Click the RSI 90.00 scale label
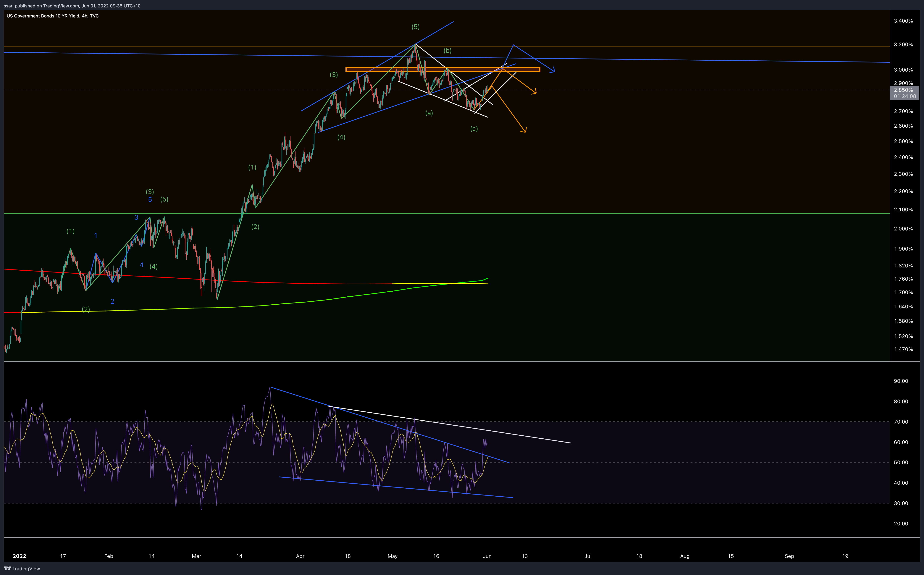 tap(901, 381)
